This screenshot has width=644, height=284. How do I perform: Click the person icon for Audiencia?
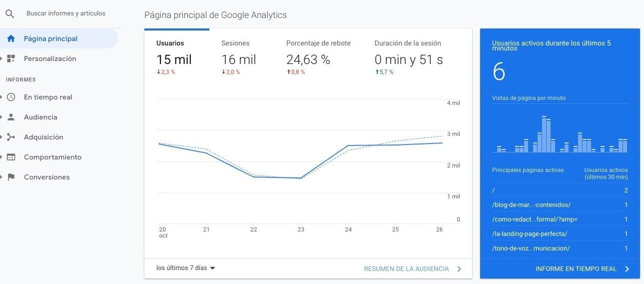(x=11, y=117)
